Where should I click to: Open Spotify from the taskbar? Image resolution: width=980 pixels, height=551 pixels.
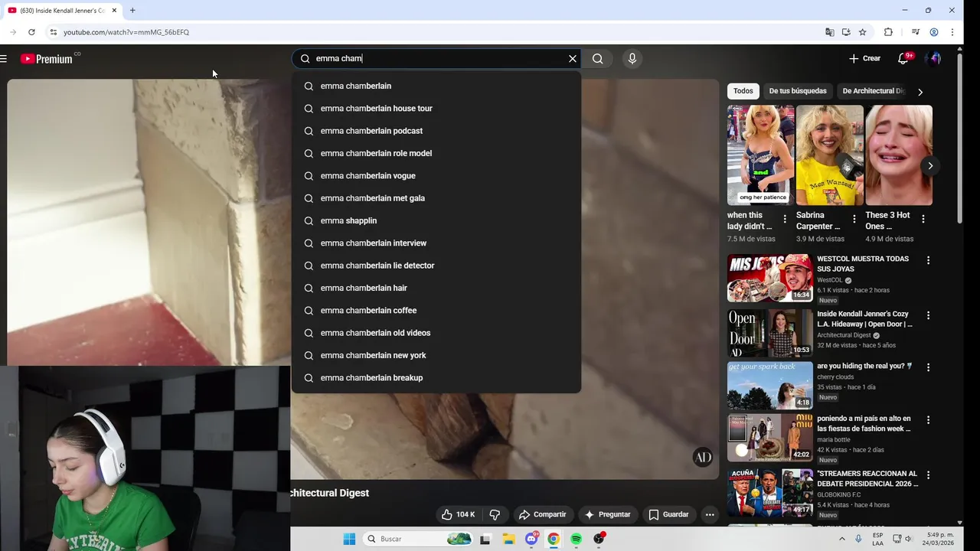[x=577, y=539]
